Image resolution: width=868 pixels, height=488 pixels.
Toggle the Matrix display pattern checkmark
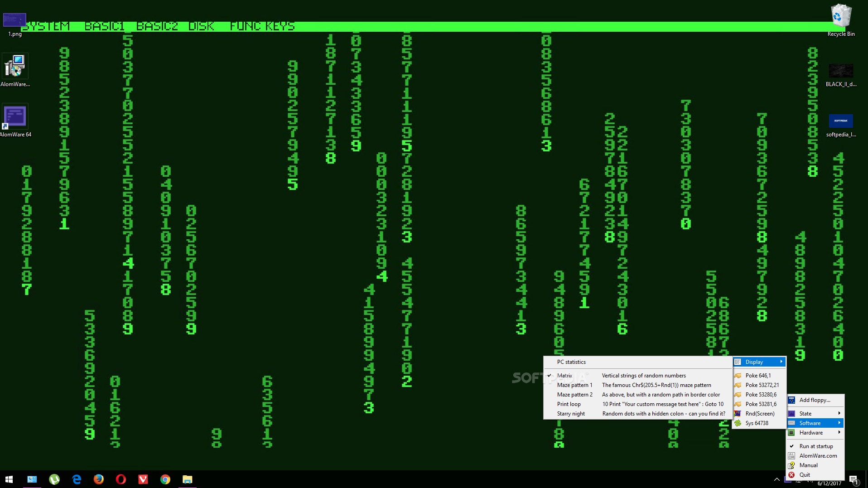coord(549,375)
